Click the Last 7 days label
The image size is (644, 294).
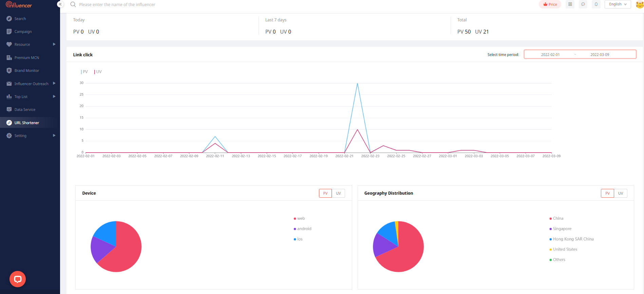pyautogui.click(x=276, y=20)
